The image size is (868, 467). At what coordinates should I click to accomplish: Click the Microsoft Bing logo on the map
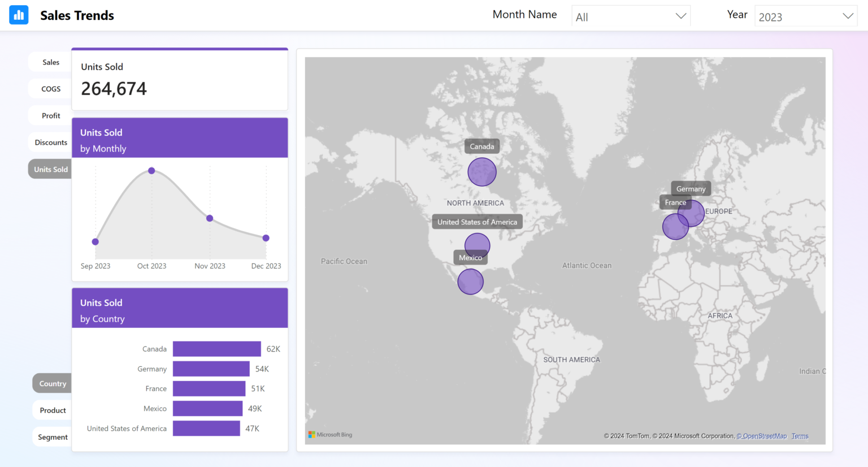click(x=330, y=434)
